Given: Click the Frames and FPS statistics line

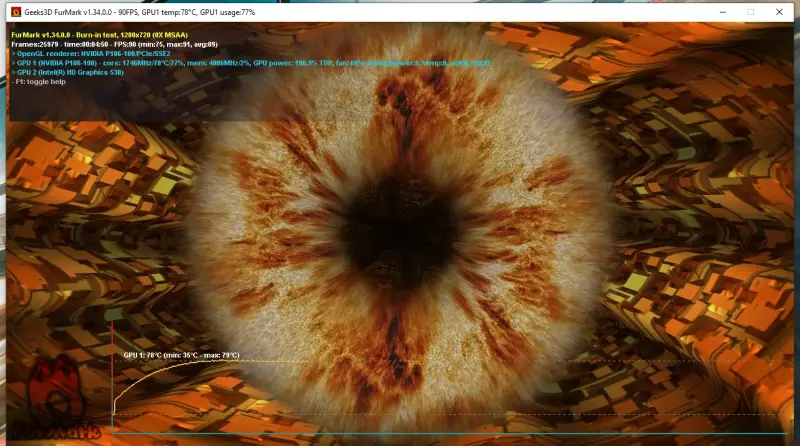Looking at the screenshot, I should (115, 43).
